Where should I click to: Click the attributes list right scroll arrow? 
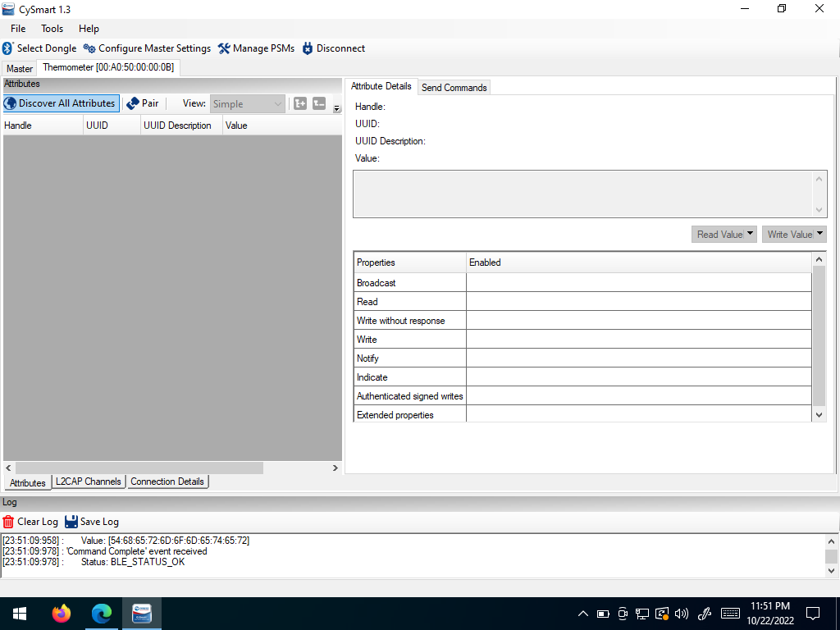tap(336, 468)
